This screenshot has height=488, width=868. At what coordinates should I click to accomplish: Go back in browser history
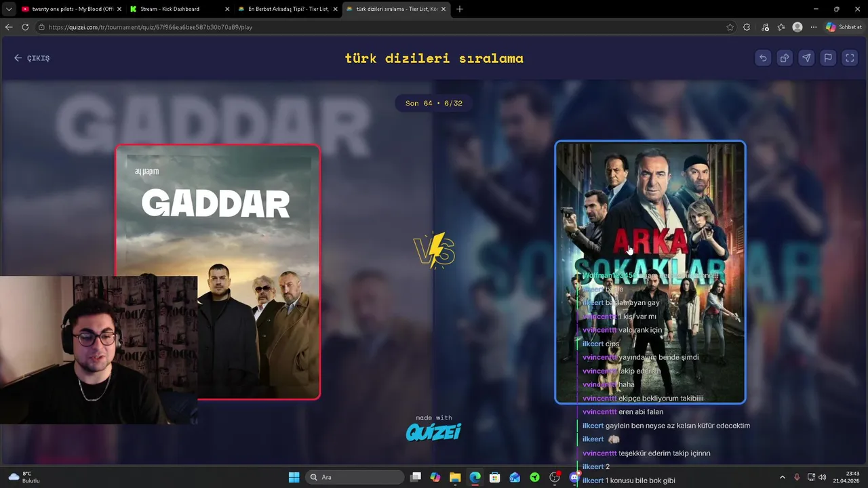click(x=9, y=27)
